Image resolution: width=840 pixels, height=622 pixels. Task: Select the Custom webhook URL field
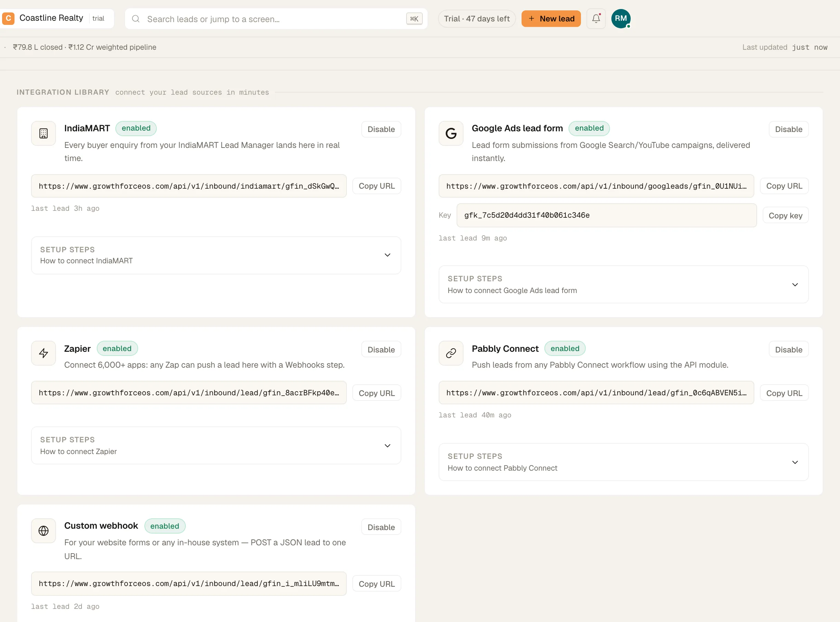189,584
